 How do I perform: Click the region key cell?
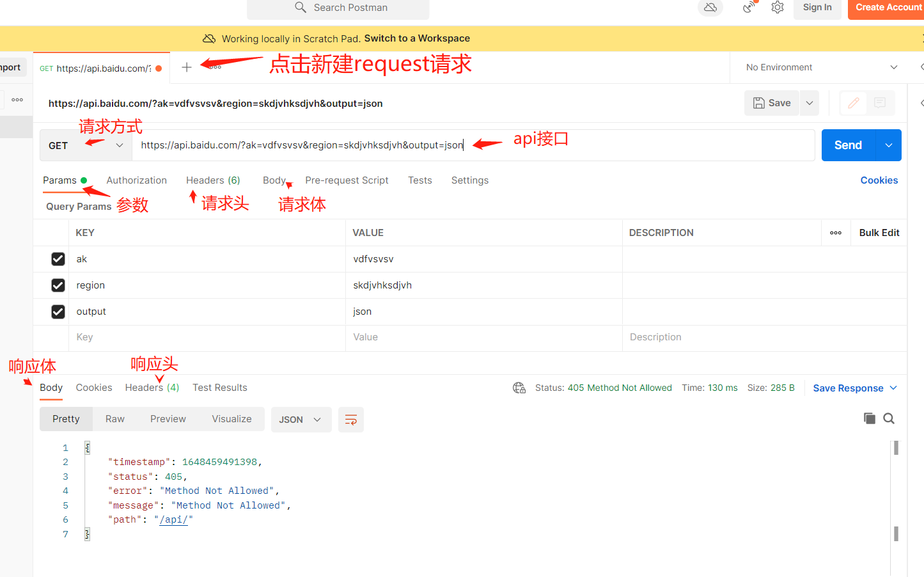[208, 285]
